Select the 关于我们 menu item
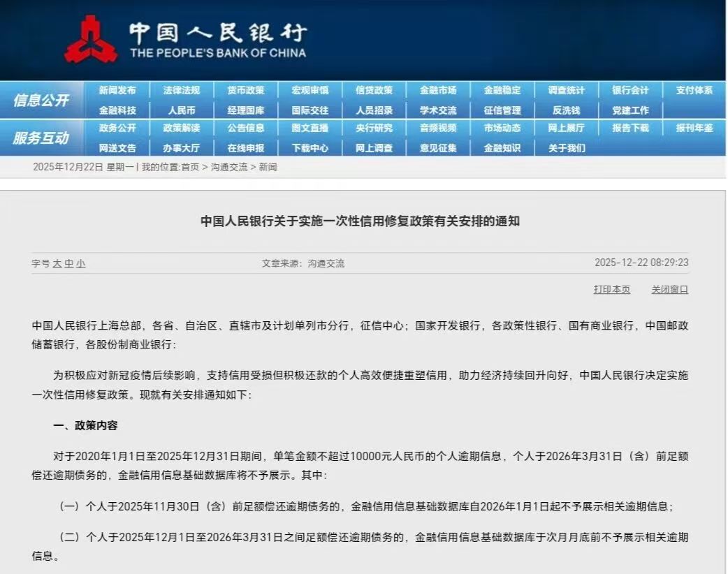The image size is (728, 574). pos(566,148)
